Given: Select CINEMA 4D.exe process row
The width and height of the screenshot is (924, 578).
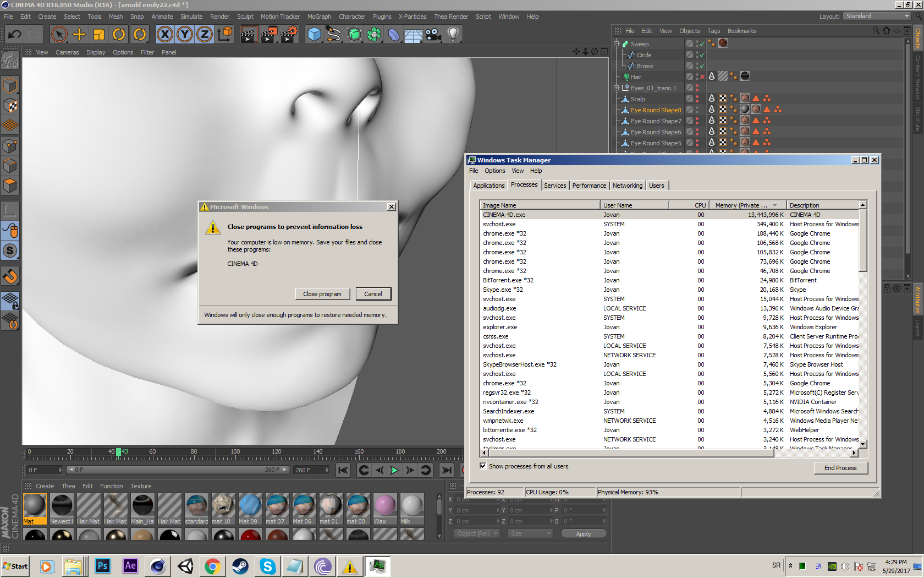Looking at the screenshot, I should click(x=669, y=215).
